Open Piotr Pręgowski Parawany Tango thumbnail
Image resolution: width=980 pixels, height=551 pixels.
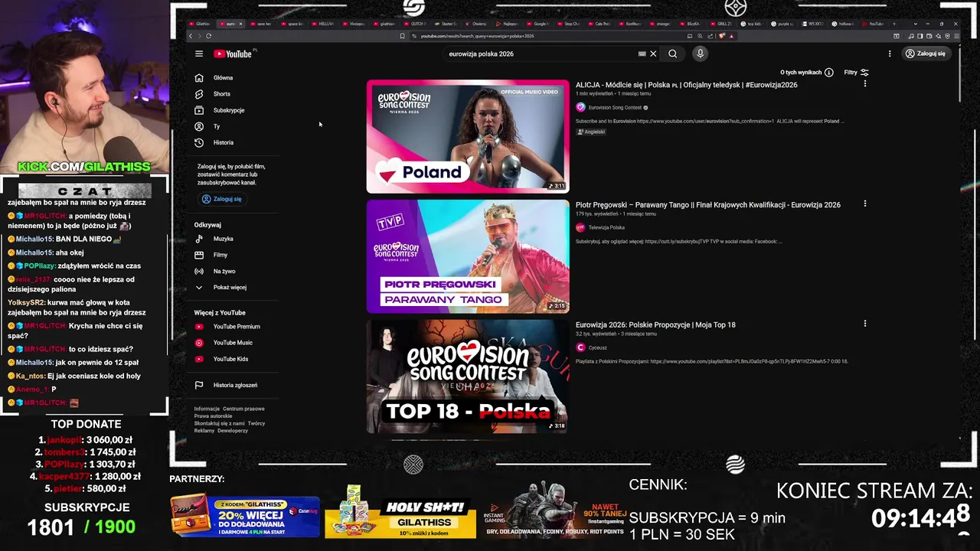click(468, 256)
